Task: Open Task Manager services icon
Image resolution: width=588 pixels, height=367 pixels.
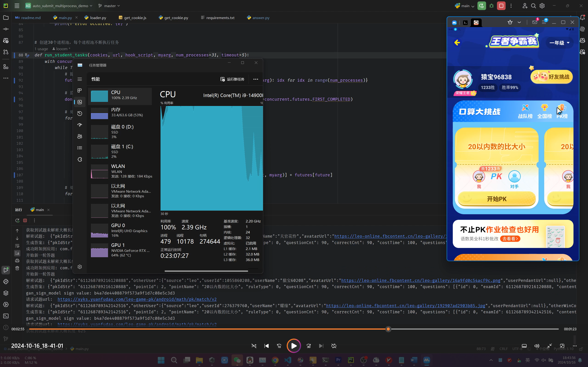Action: point(80,159)
